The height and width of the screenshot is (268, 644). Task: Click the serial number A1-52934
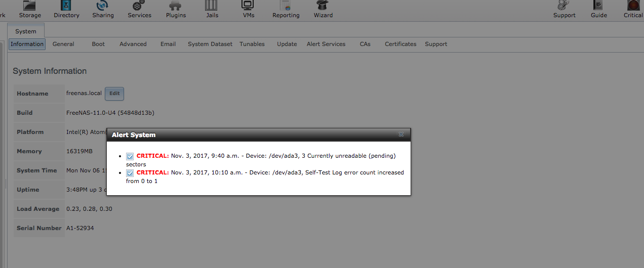(x=80, y=228)
